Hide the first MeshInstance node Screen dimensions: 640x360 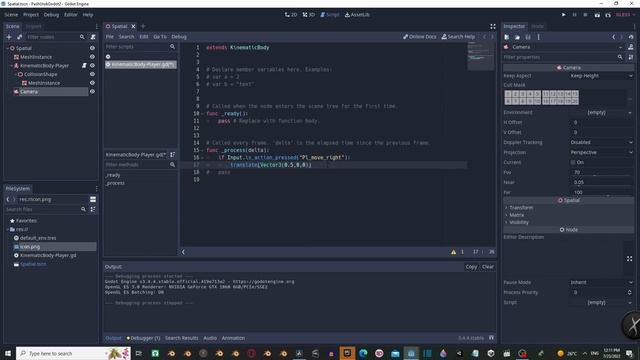pos(92,57)
